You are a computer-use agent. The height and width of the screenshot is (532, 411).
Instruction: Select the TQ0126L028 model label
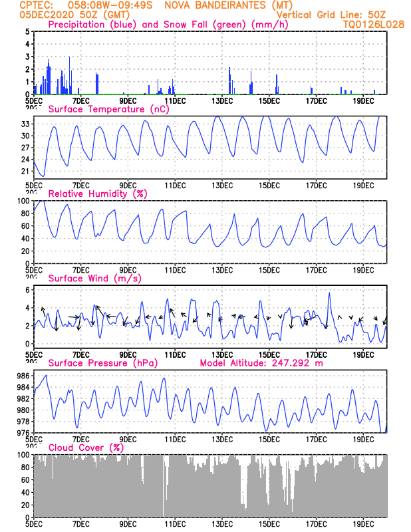pyautogui.click(x=373, y=25)
